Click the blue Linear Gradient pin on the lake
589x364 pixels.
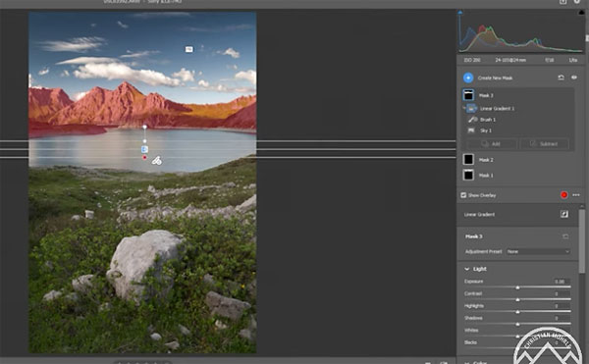(x=144, y=149)
